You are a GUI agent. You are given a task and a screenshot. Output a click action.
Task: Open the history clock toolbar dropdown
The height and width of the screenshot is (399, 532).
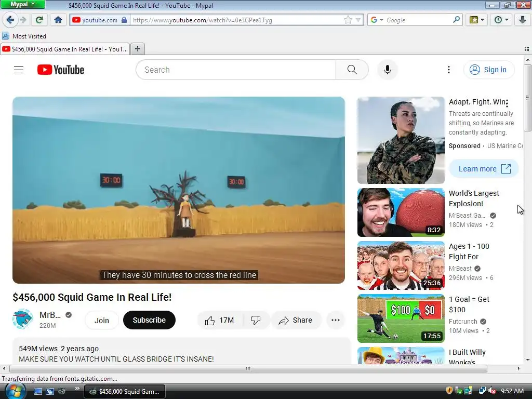coord(501,20)
